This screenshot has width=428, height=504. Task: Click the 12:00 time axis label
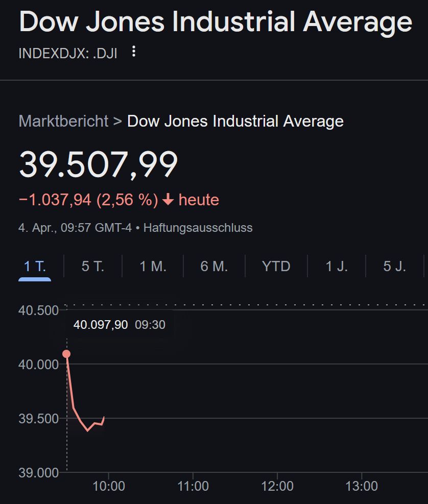tap(277, 486)
